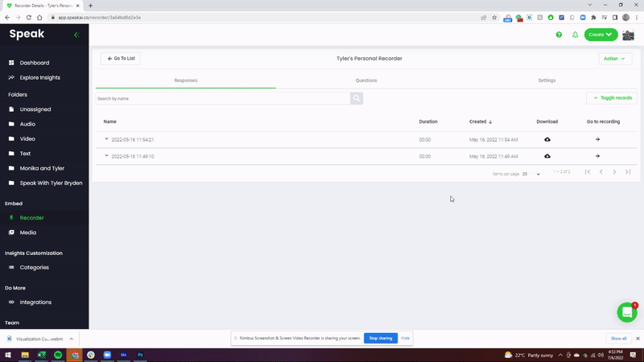Open the Audio folder
Viewport: 644px width, 362px height.
[27, 124]
